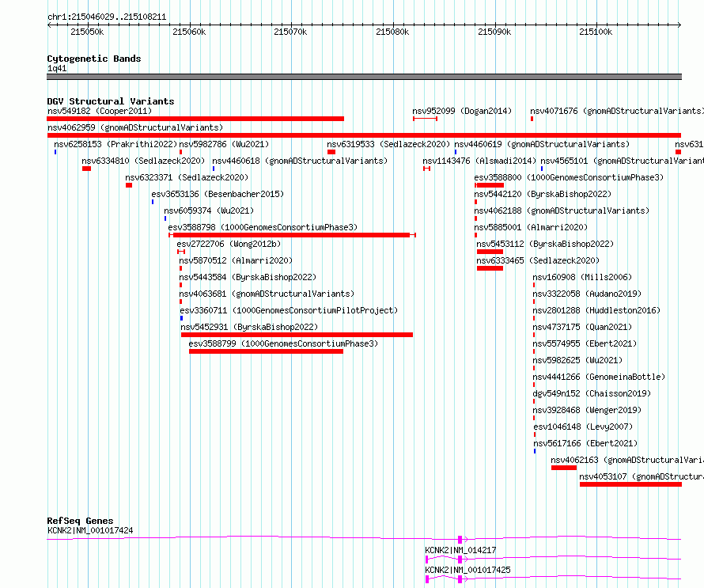704x588 pixels.
Task: Click nsv4071676 gnomADStructuralVariants label
Action: [617, 111]
